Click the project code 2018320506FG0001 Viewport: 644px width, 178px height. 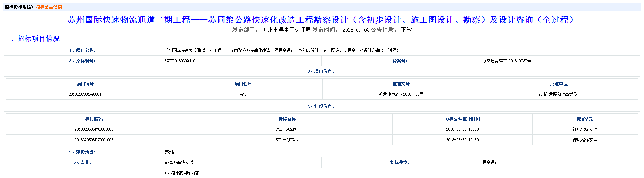click(x=85, y=94)
